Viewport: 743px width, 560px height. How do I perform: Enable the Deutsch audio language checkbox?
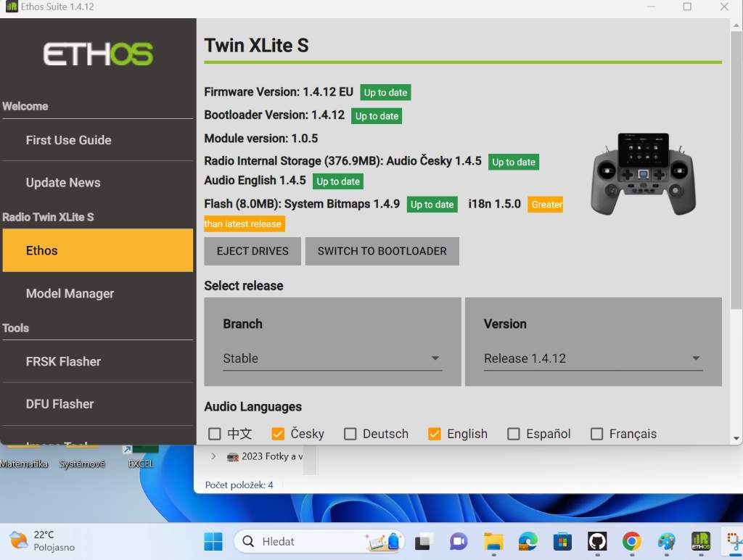click(x=350, y=434)
